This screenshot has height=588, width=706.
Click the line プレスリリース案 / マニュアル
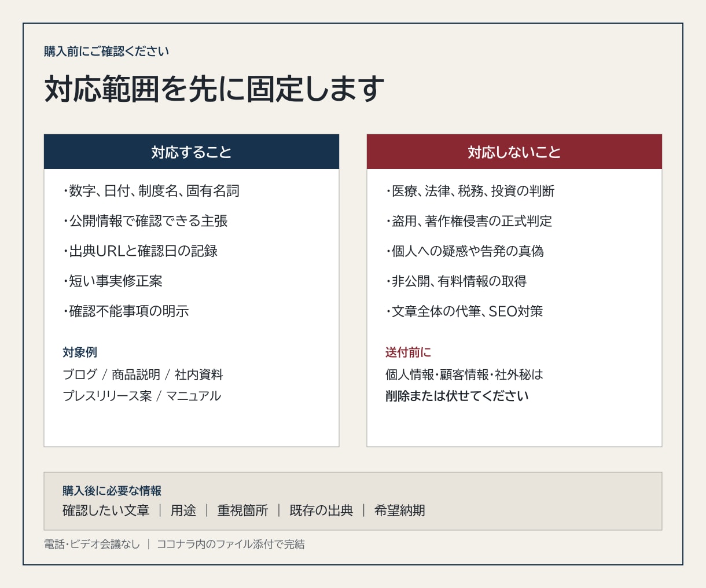[142, 396]
